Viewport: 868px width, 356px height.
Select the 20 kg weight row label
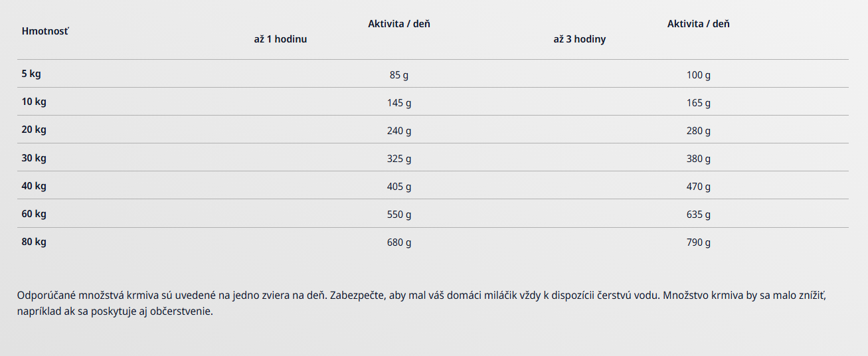(x=34, y=130)
